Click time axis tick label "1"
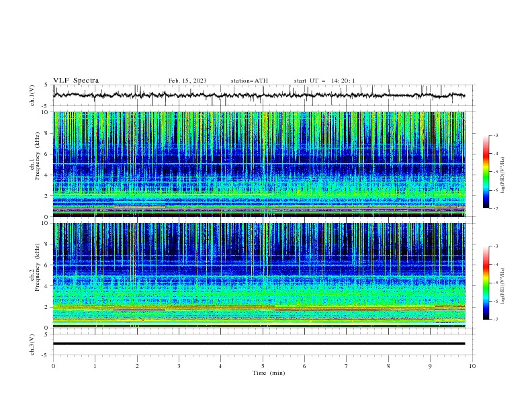This screenshot has width=532, height=411. 95,366
